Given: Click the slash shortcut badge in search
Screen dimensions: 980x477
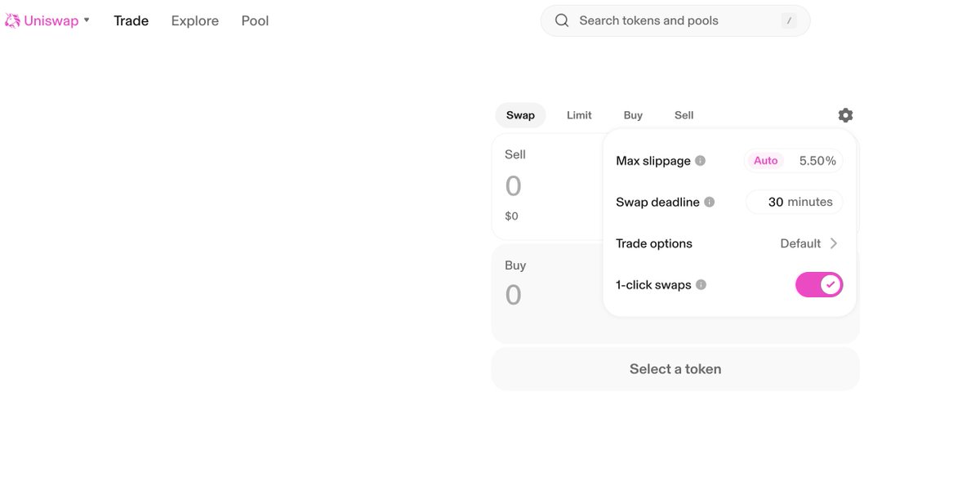Looking at the screenshot, I should pyautogui.click(x=788, y=21).
